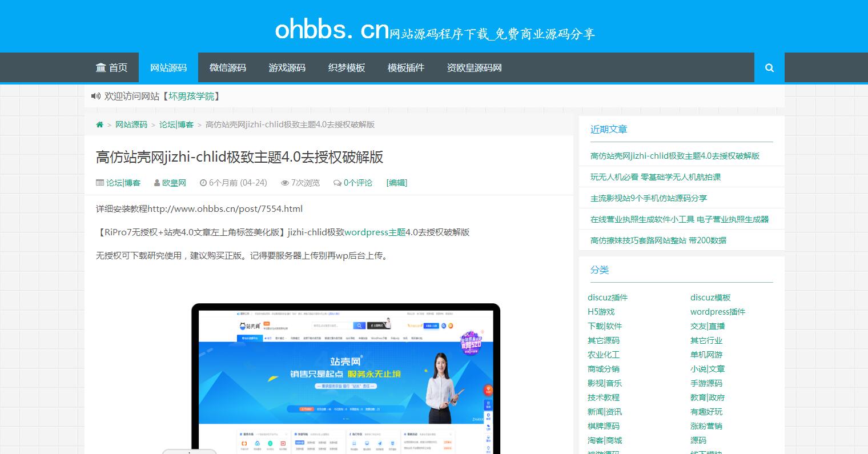
Task: Click the house icon in 首页 menu
Action: click(101, 67)
